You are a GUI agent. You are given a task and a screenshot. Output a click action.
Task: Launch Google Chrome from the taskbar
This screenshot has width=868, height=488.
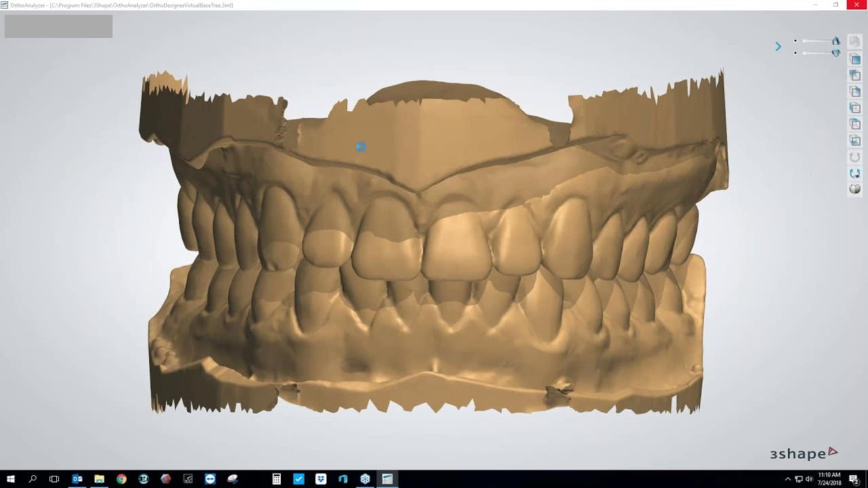(121, 479)
